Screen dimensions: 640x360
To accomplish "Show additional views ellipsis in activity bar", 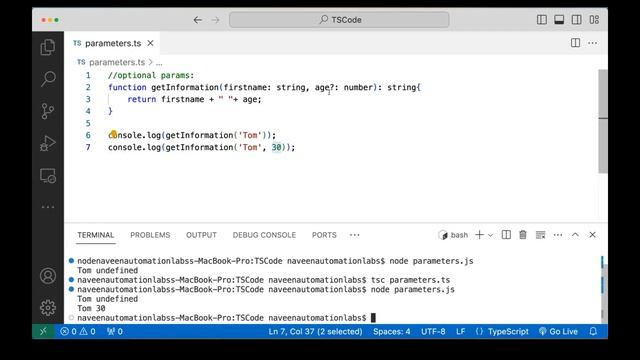I will 48,207.
